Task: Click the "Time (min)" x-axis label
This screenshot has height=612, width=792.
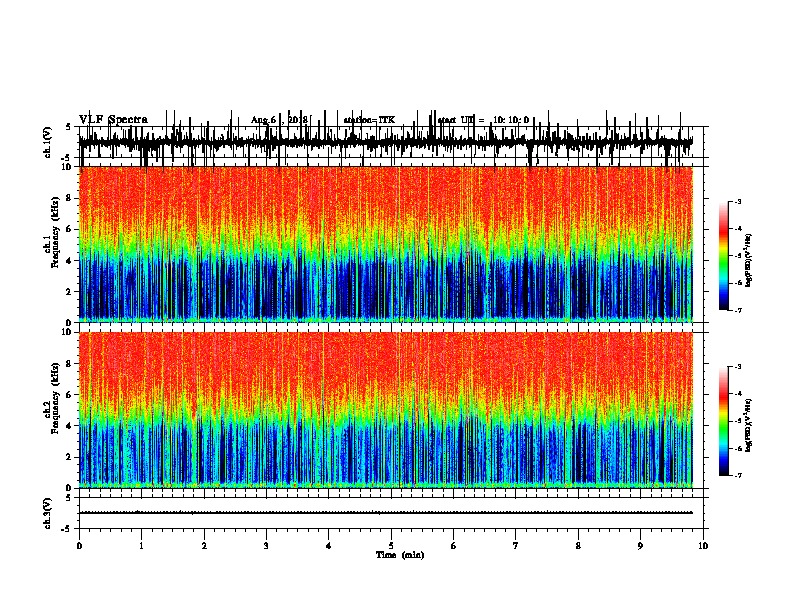Action: point(400,555)
